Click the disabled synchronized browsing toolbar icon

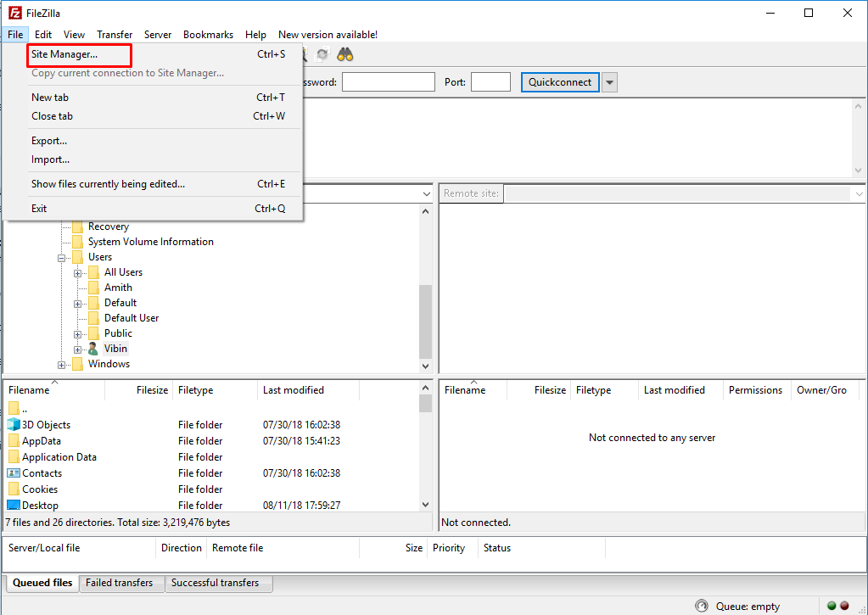(x=322, y=54)
